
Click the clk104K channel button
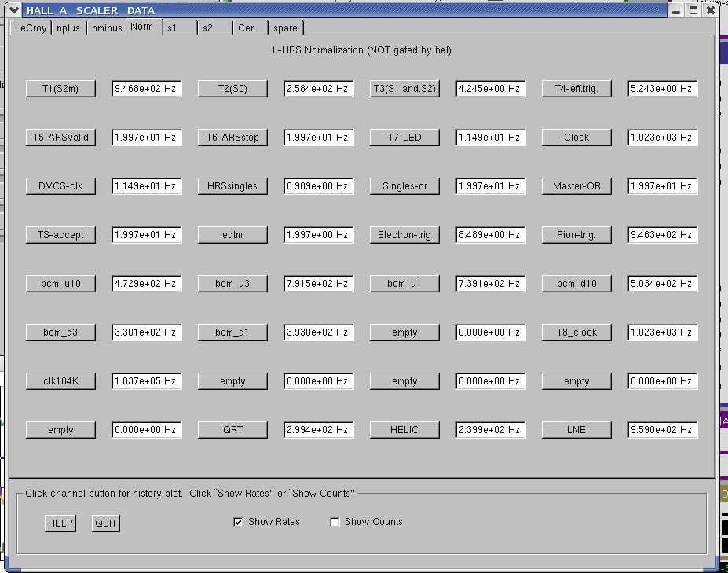[60, 381]
